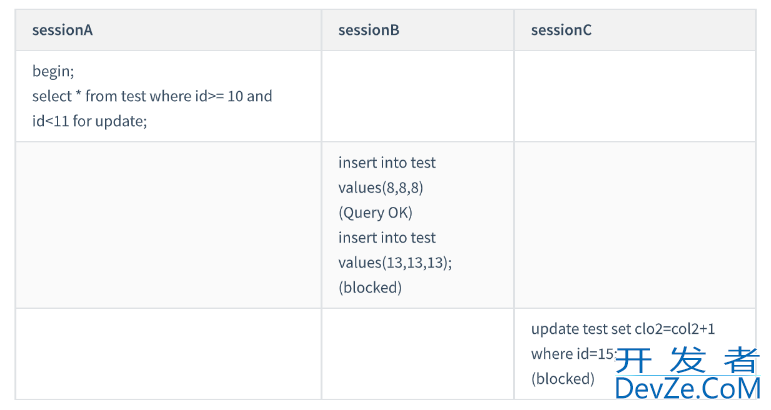
Task: Click the 'id<11 for update;' line
Action: point(89,121)
